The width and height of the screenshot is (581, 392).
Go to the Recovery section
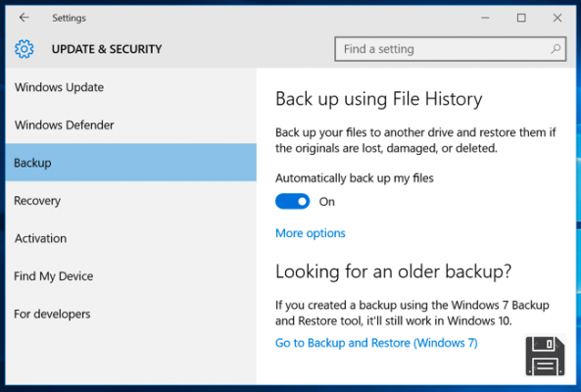pyautogui.click(x=131, y=201)
